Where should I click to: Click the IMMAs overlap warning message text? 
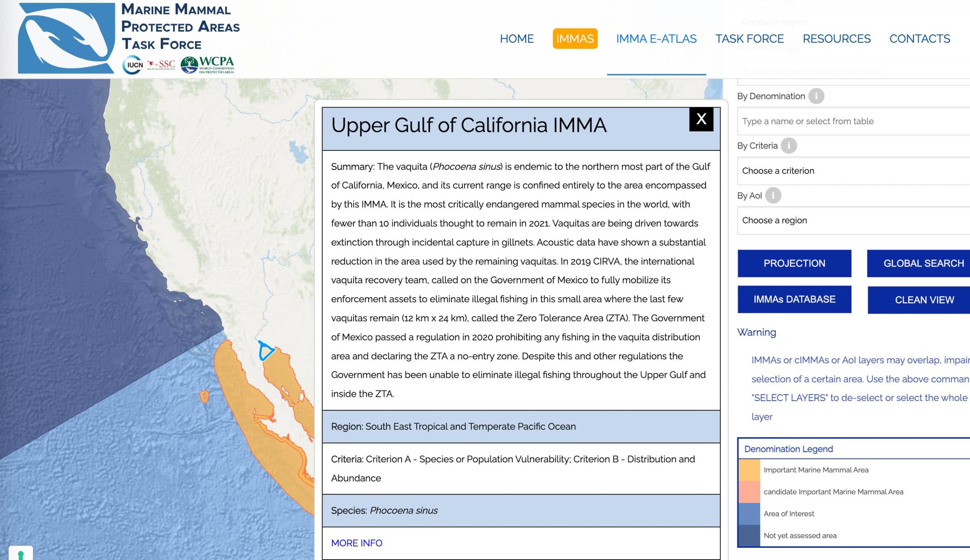(860, 388)
